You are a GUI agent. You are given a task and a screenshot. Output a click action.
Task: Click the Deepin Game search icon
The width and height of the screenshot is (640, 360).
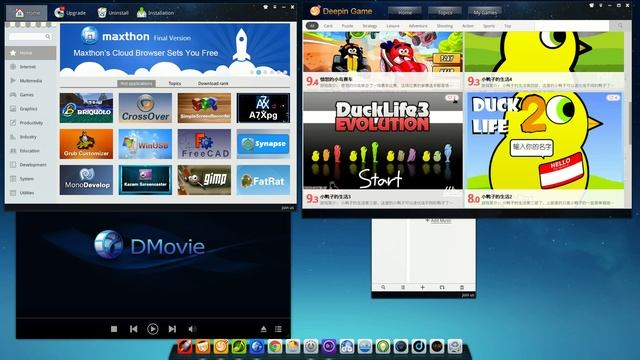pyautogui.click(x=620, y=26)
